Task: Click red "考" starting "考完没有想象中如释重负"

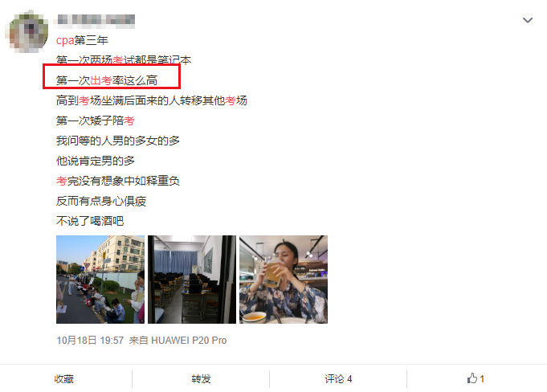Action: [x=62, y=181]
